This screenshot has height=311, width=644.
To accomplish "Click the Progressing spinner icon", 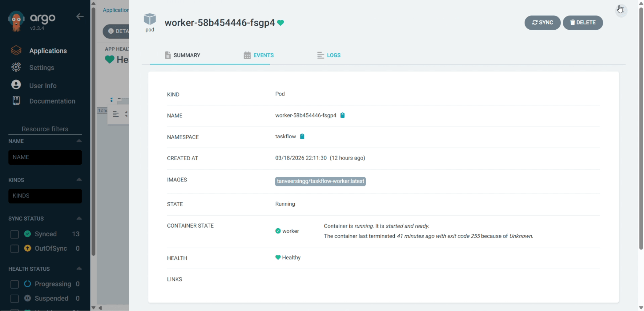I will pos(27,284).
